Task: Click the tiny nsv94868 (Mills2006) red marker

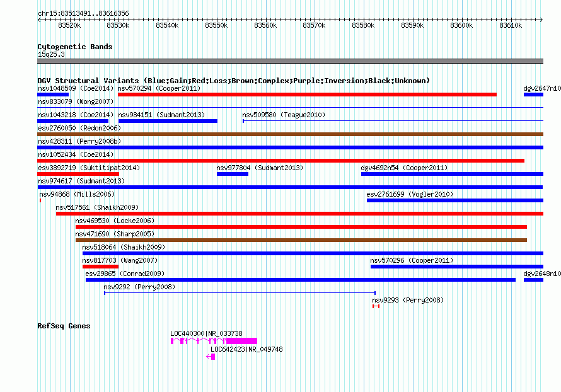Action: click(x=40, y=200)
